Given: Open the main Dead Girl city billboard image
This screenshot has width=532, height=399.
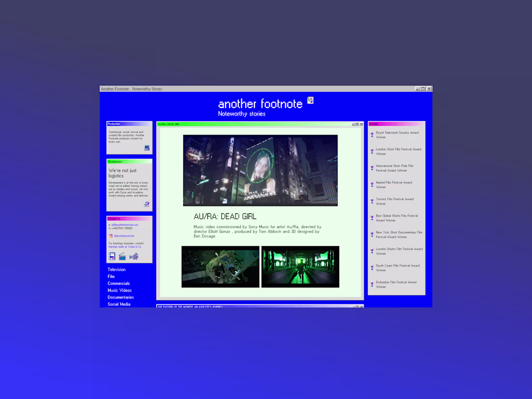Looking at the screenshot, I should coord(260,170).
